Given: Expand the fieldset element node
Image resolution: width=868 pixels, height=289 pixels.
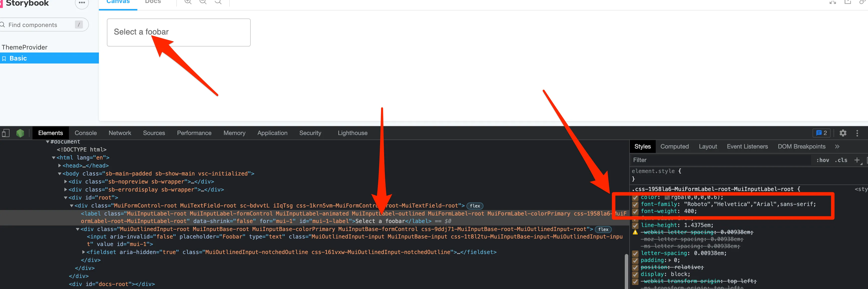Looking at the screenshot, I should coord(84,252).
